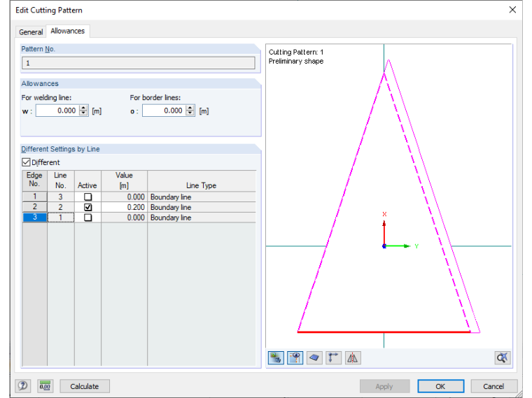Viewport: 532px width, 398px height.
Task: Toggle the eye view icon in preview toolbar
Action: tap(295, 357)
